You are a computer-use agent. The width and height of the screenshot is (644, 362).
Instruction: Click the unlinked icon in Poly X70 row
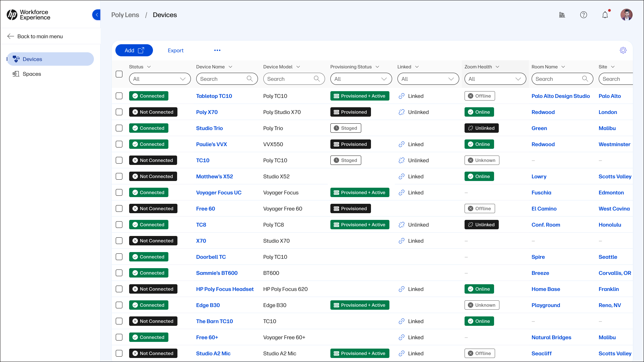click(x=401, y=112)
